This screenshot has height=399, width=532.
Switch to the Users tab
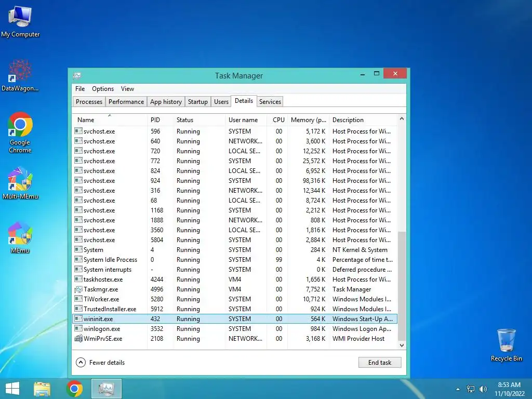coord(221,102)
